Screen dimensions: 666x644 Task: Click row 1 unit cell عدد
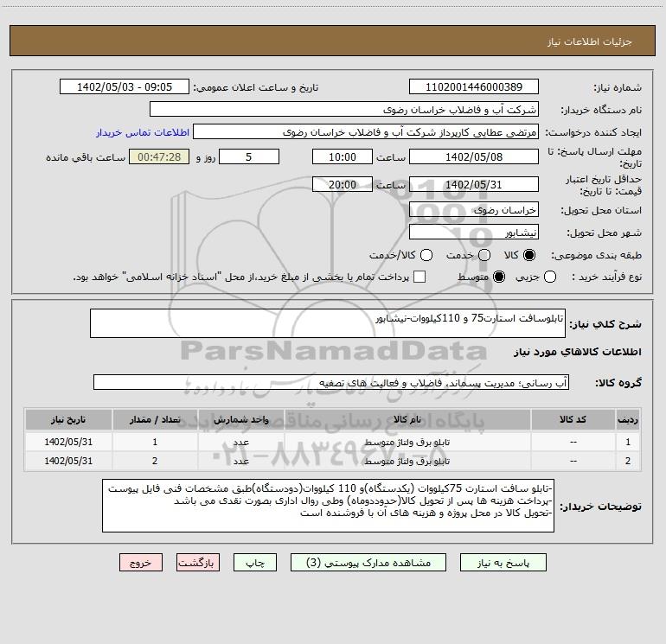pos(240,442)
